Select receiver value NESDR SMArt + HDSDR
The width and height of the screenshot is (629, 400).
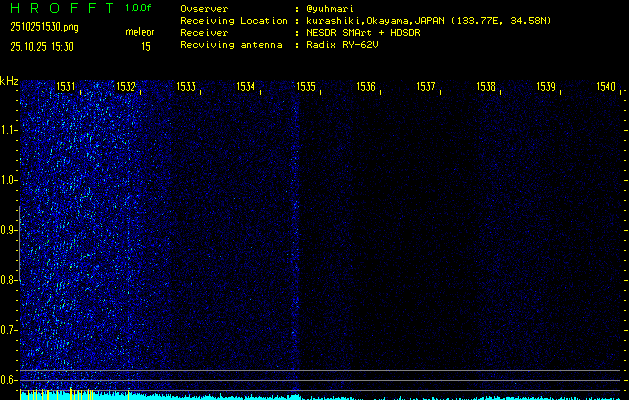click(x=363, y=33)
